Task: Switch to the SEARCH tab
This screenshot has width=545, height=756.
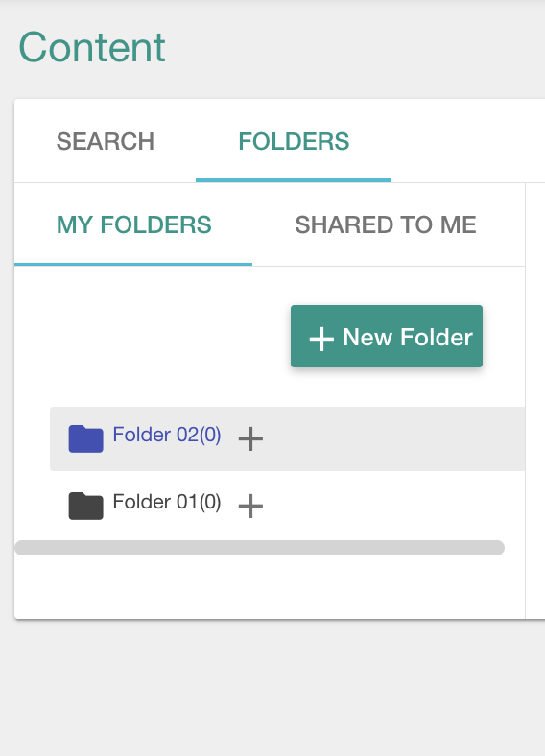Action: tap(106, 141)
